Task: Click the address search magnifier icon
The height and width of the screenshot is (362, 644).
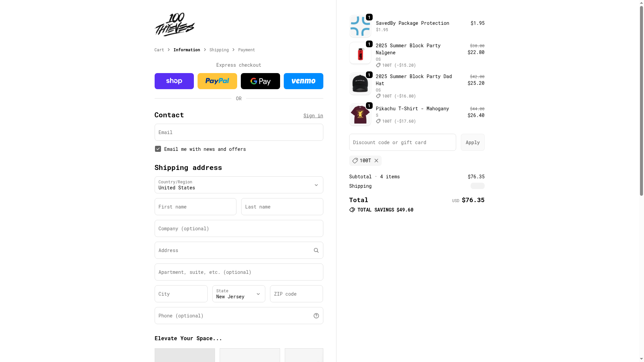Action: tap(316, 250)
